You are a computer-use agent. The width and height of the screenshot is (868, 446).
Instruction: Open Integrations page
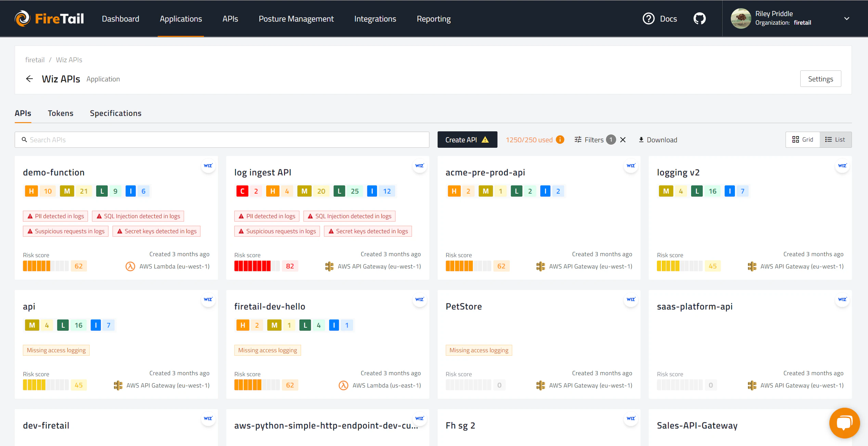click(375, 19)
